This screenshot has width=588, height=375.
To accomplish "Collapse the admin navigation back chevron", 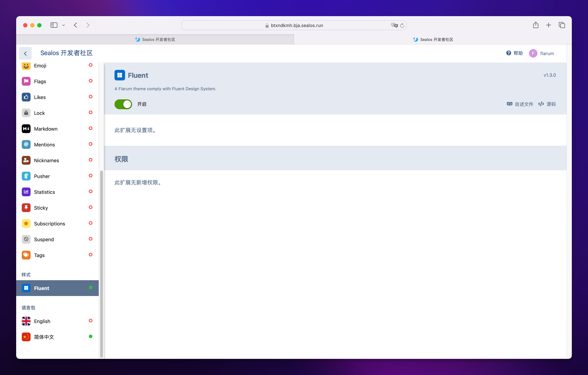I will pos(25,54).
